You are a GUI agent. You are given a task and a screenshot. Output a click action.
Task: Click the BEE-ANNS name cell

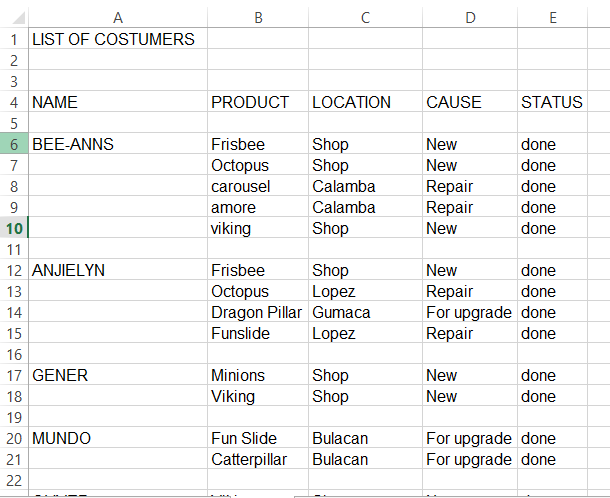73,144
